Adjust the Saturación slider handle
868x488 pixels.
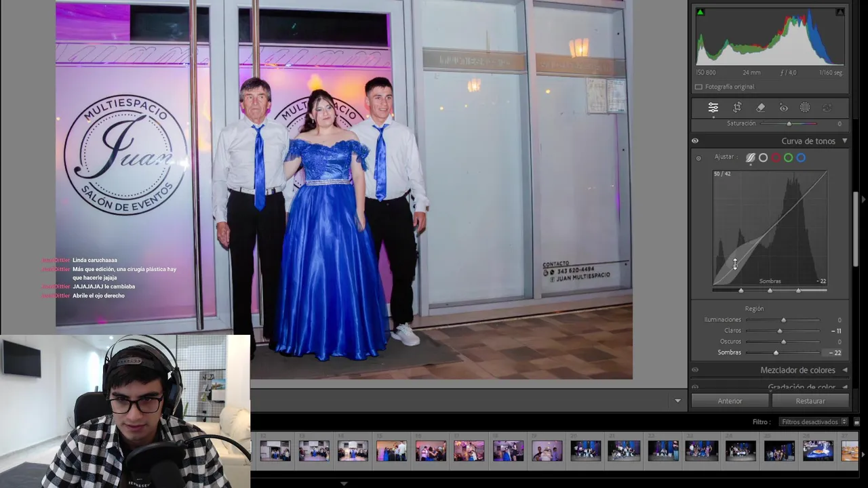(x=789, y=123)
